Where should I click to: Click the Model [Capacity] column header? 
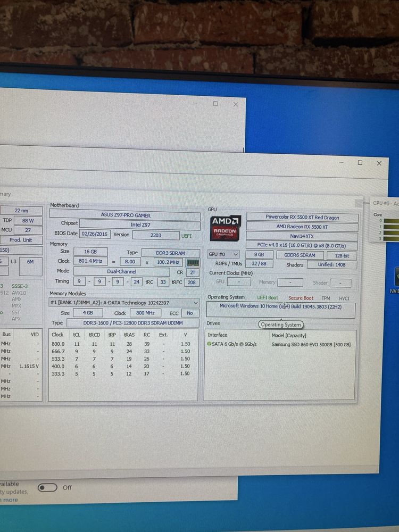[289, 335]
